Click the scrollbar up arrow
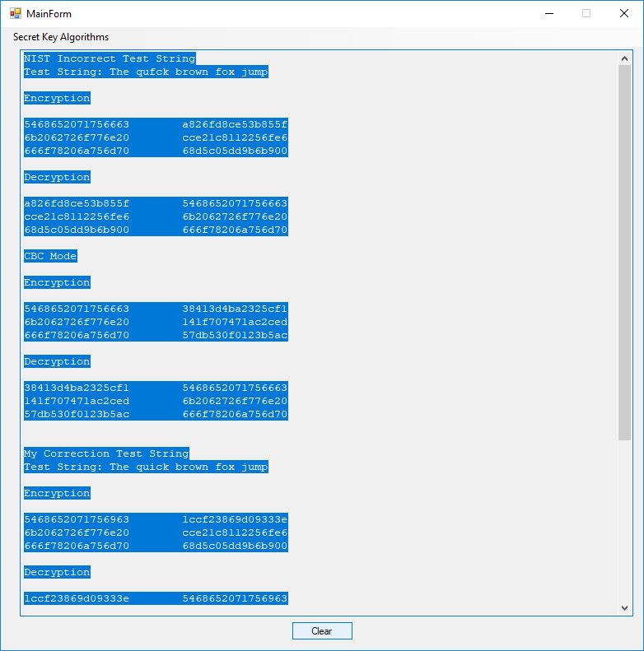644x651 pixels. [624, 58]
